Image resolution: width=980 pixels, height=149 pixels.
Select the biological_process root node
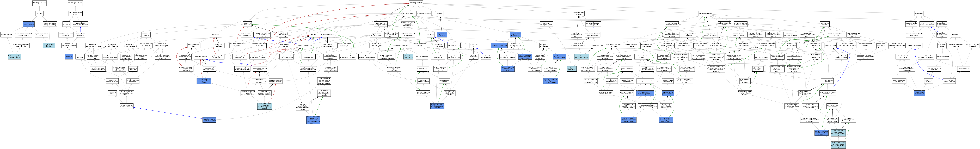pyautogui.click(x=416, y=3)
